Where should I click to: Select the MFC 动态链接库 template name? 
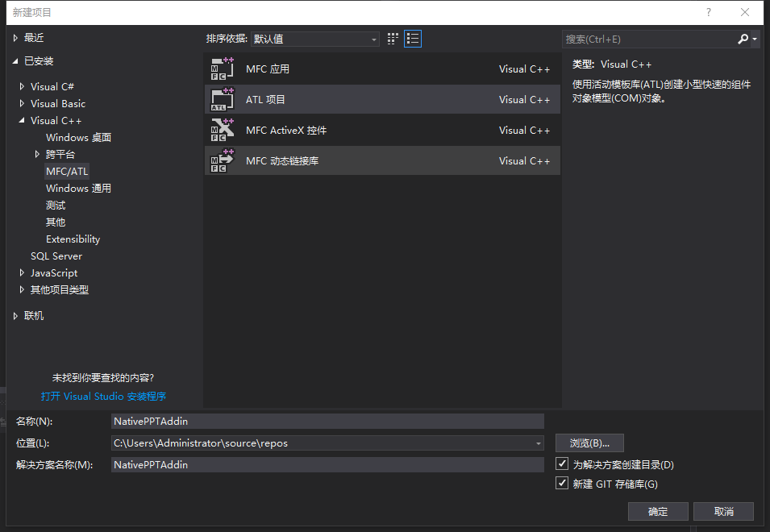coord(282,160)
